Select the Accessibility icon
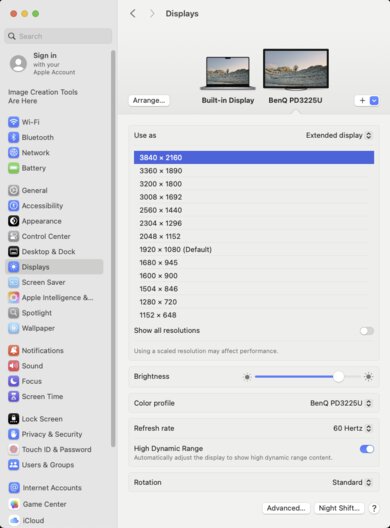This screenshot has height=528, width=390. (x=13, y=205)
